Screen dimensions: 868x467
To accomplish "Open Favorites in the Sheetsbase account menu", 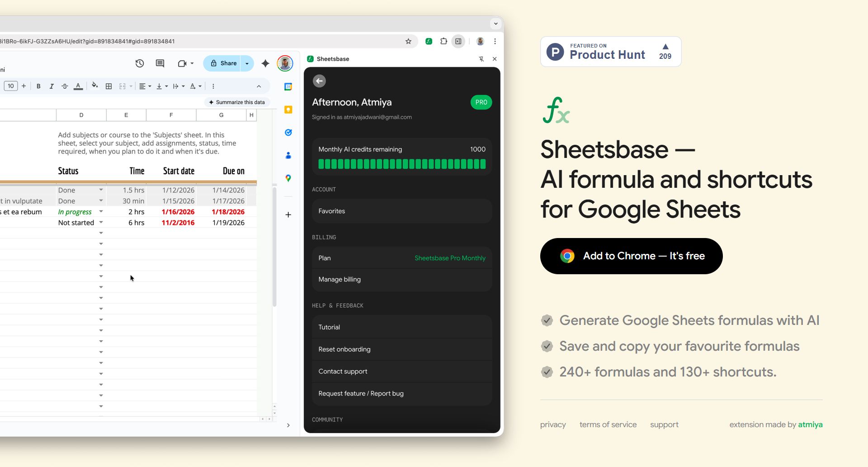I will click(402, 211).
